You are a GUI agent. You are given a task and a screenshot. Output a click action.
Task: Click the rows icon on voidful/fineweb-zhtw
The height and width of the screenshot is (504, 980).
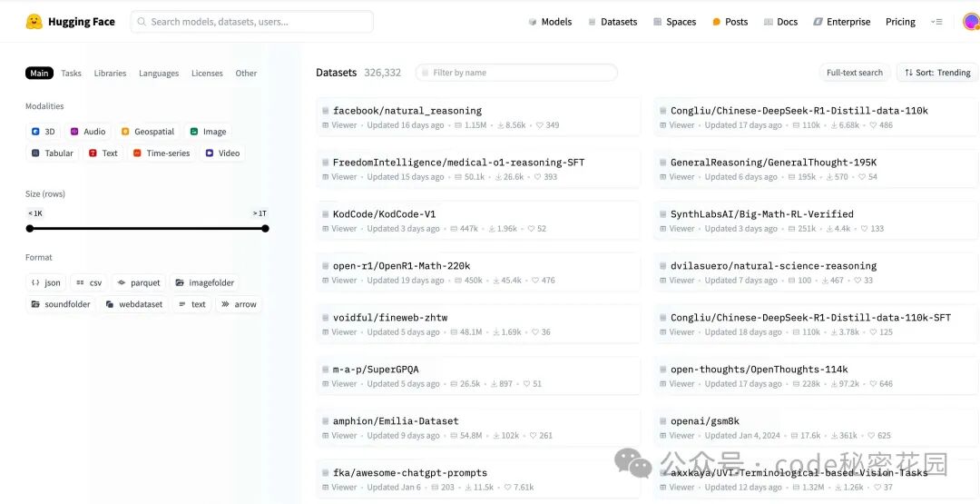(454, 332)
